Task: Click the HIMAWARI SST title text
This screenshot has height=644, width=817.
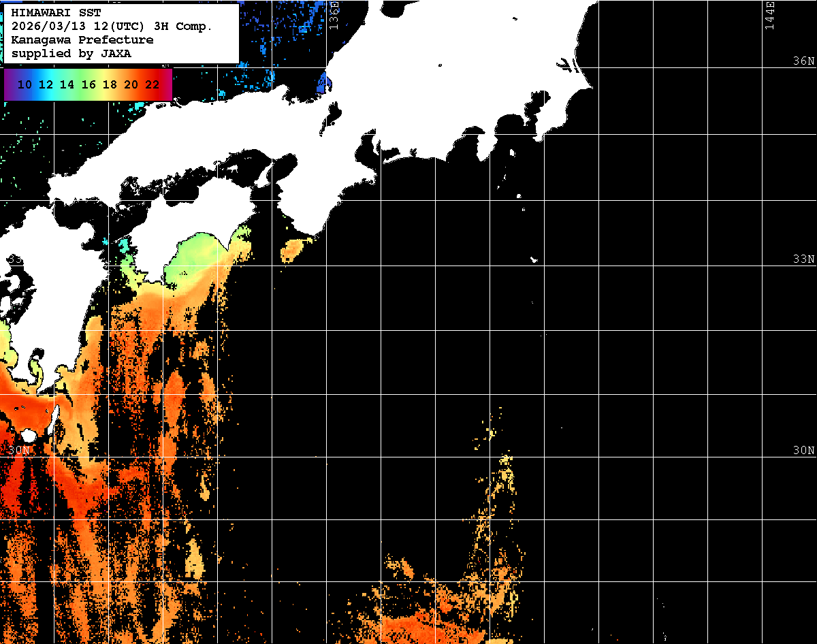Action: pos(56,13)
